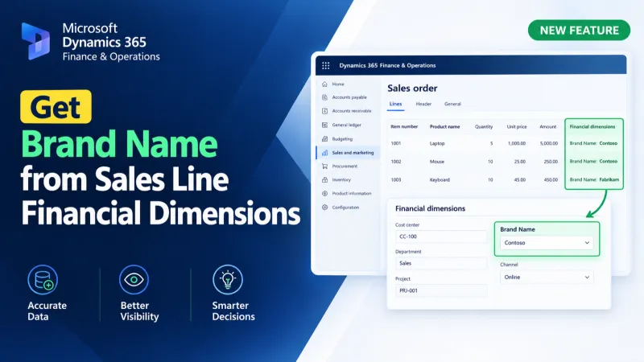Click the Dynamics 365 logo
Image resolution: width=644 pixels, height=362 pixels.
pos(35,41)
